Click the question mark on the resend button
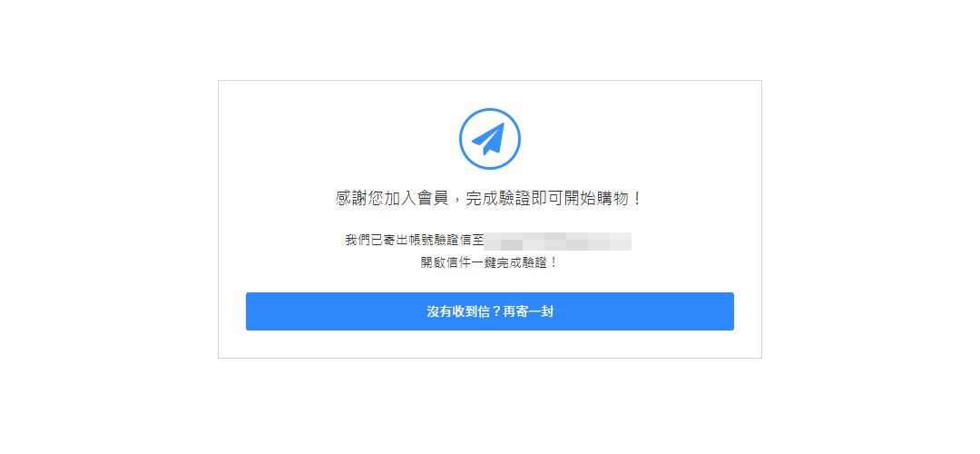980x454 pixels. click(496, 311)
